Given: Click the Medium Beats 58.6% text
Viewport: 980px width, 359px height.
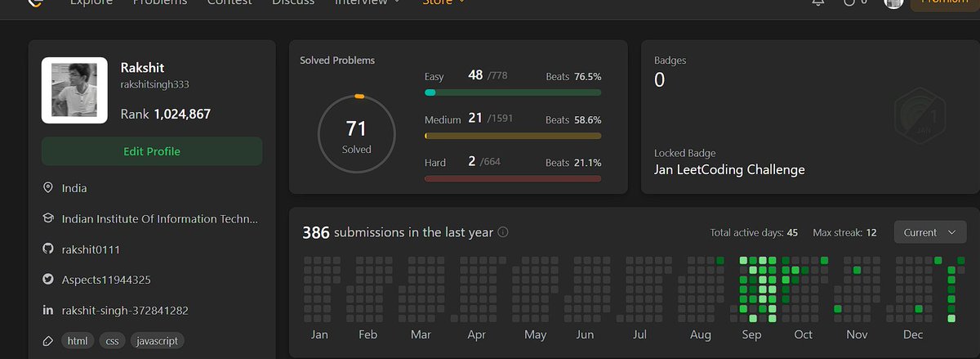Looking at the screenshot, I should point(573,119).
